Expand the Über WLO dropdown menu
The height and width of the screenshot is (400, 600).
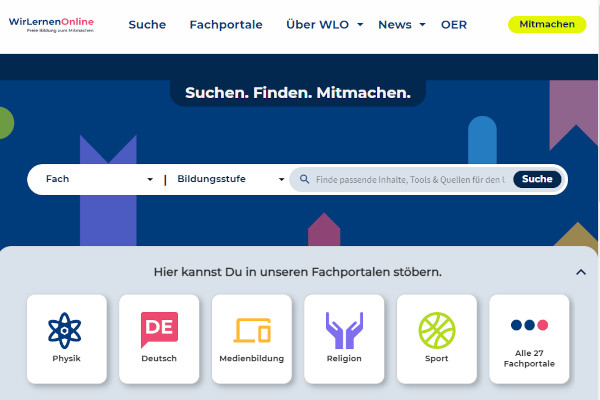click(324, 24)
